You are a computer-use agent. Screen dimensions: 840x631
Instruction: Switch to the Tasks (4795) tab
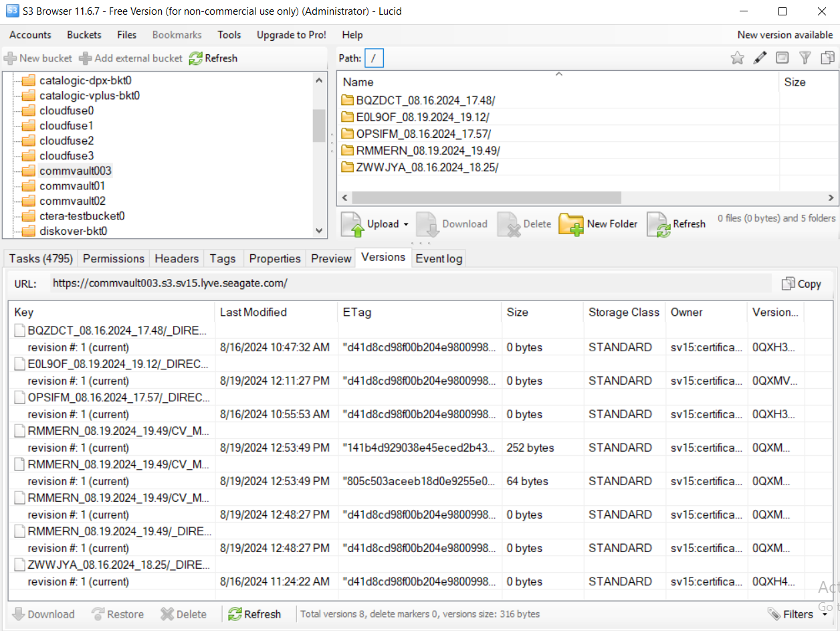pyautogui.click(x=41, y=258)
